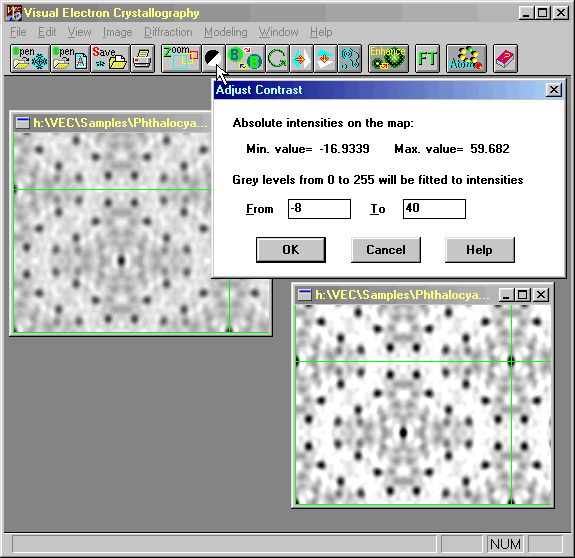Viewport: 575px width, 558px height.
Task: Open the help book icon
Action: (x=505, y=59)
